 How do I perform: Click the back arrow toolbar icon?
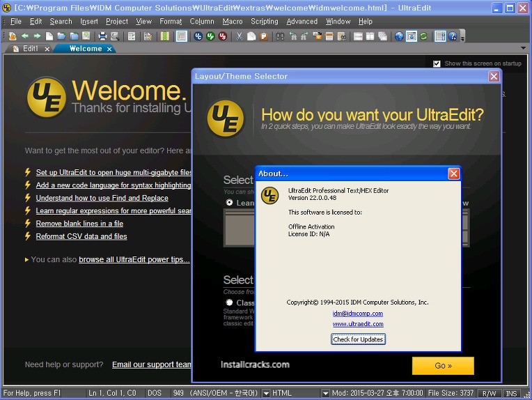(24, 36)
